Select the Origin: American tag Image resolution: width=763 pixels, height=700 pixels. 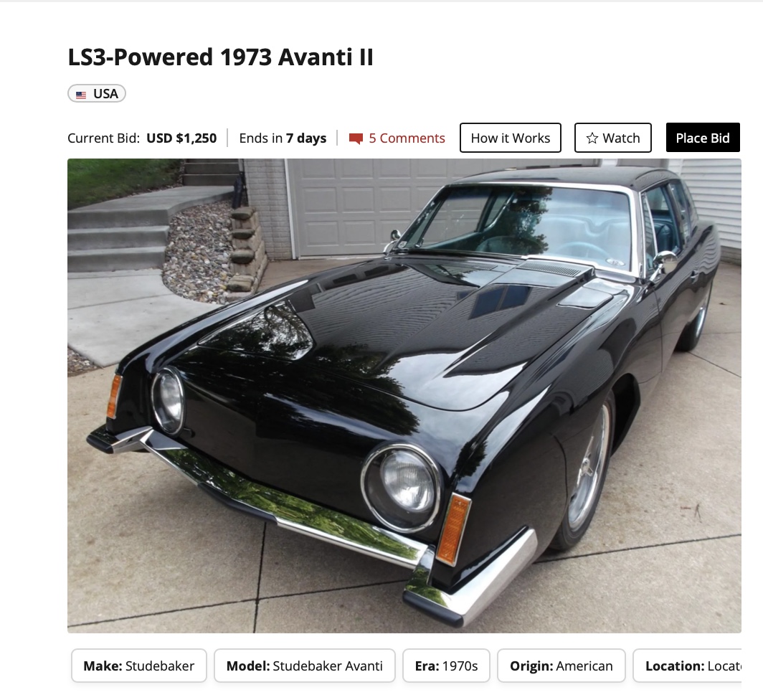pyautogui.click(x=561, y=666)
